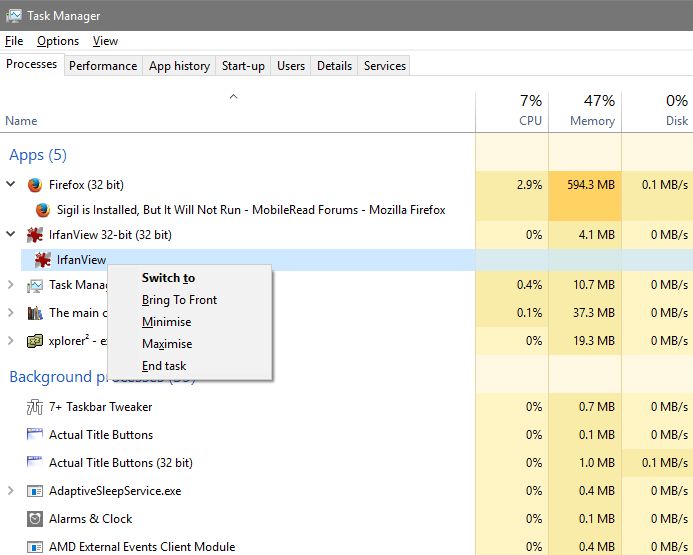Switch to the Details tab
Viewport: 693px width, 555px height.
click(334, 66)
